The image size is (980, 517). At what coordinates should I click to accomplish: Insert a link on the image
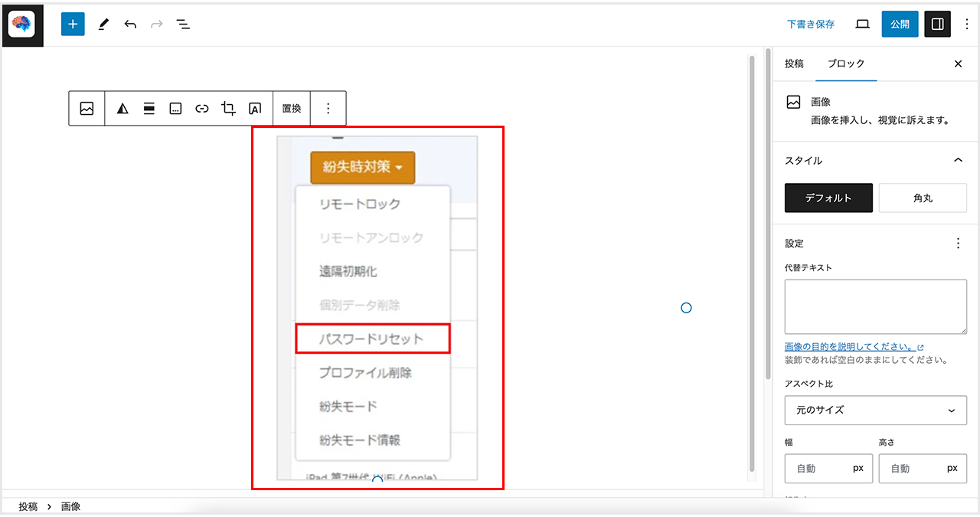pyautogui.click(x=201, y=109)
